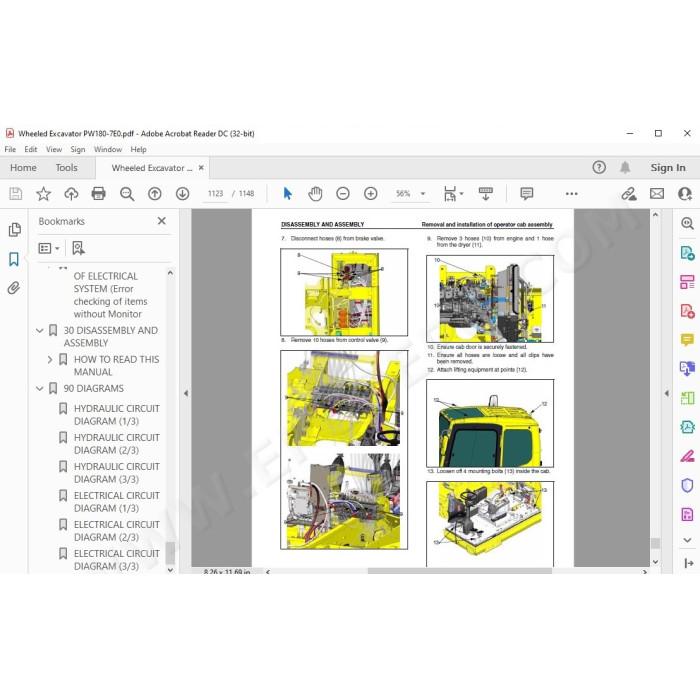Zoom in with the plus button
Viewport: 700px width, 700px height.
point(371,194)
